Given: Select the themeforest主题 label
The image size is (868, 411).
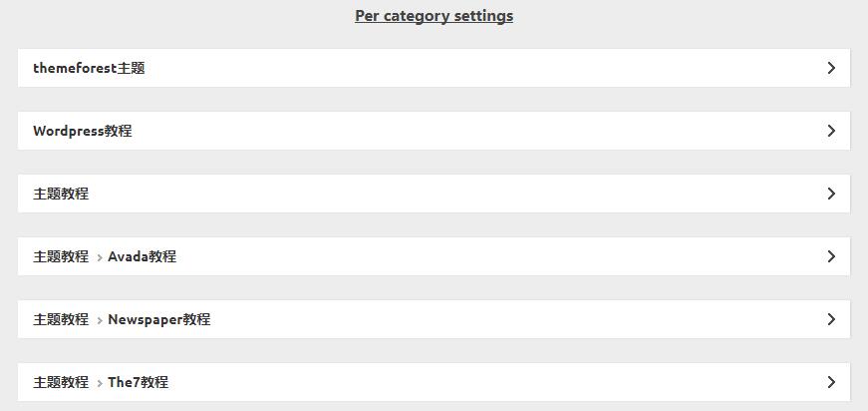Looking at the screenshot, I should [x=89, y=68].
